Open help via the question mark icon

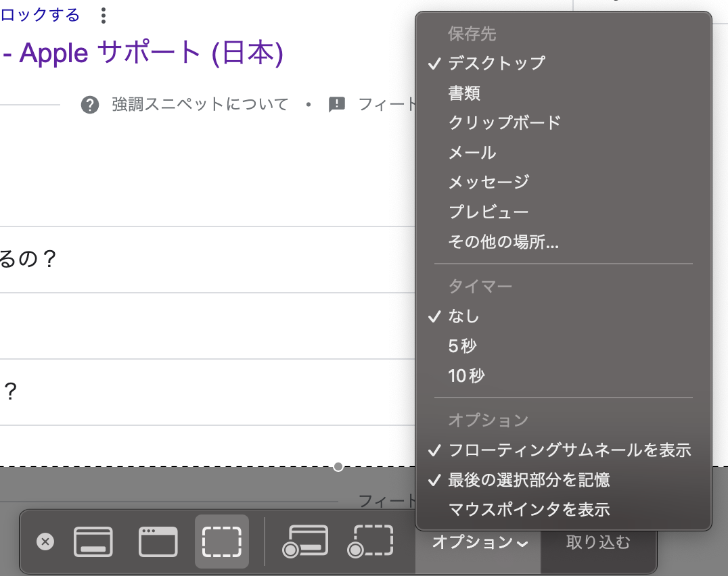pos(90,104)
